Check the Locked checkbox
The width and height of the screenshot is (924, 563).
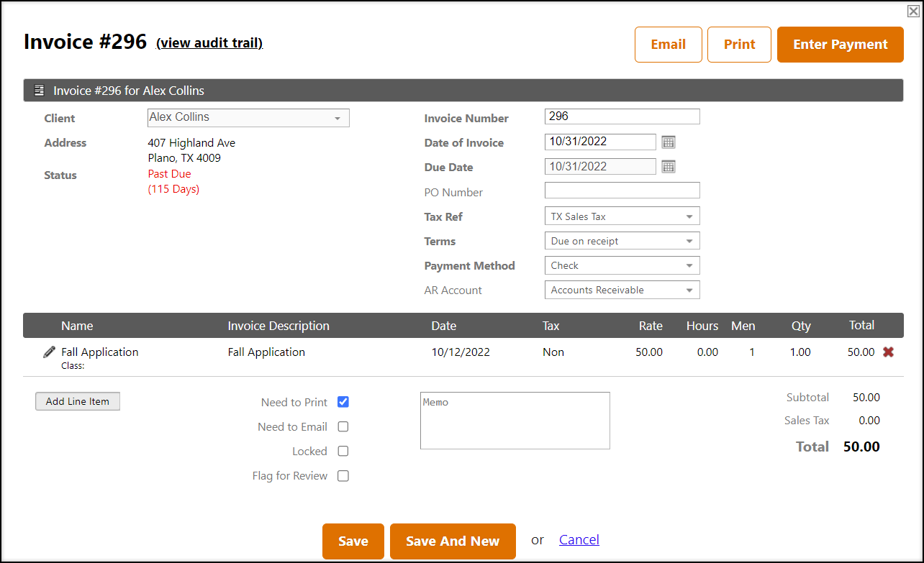tap(343, 451)
